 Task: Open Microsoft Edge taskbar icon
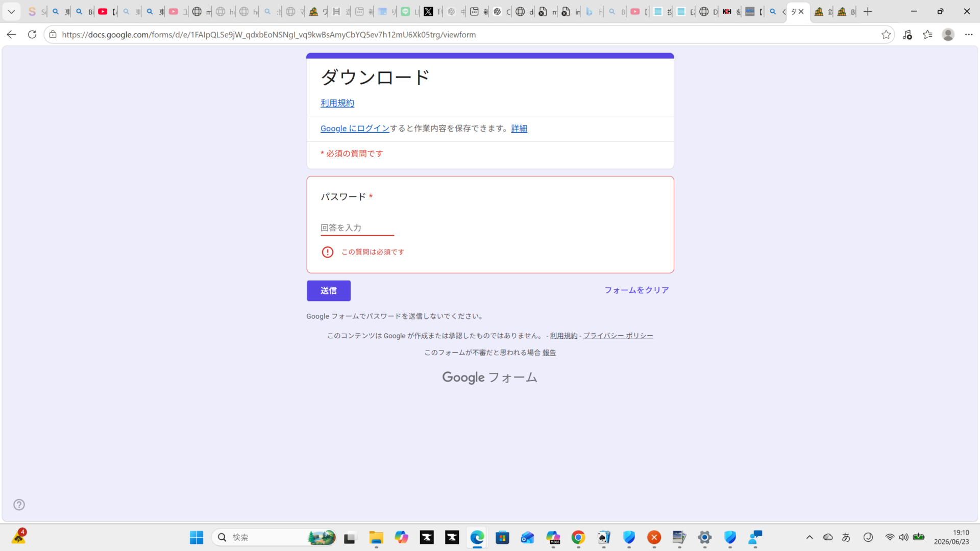(477, 537)
